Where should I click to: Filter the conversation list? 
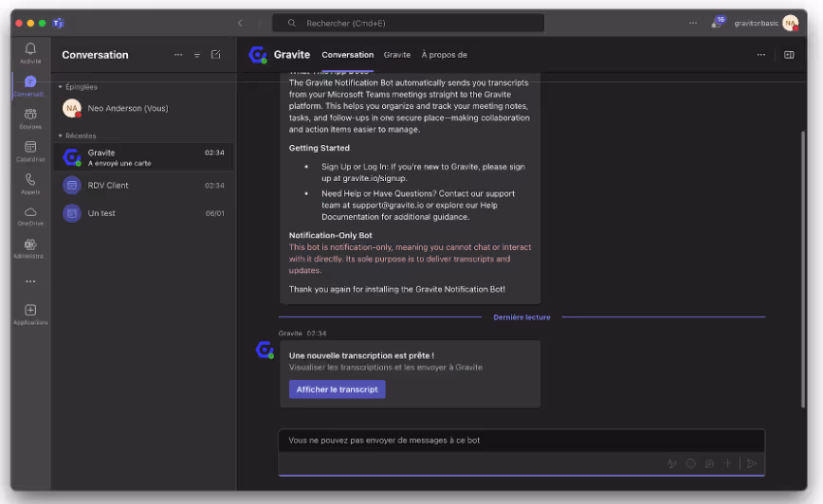pyautogui.click(x=197, y=55)
